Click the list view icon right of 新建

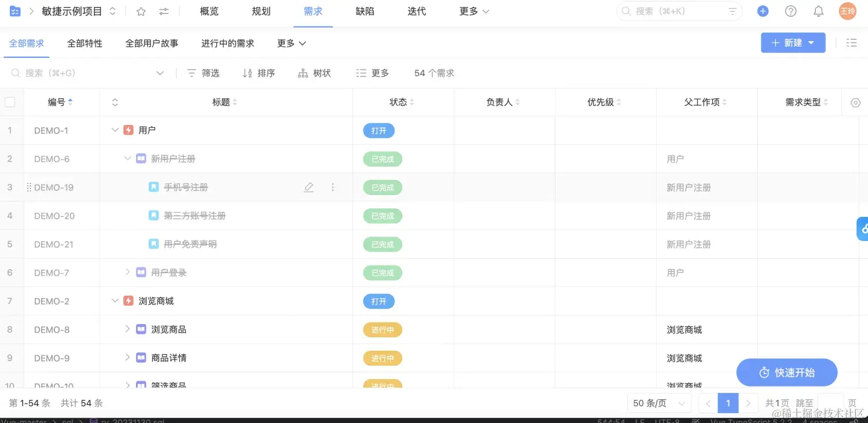[851, 43]
